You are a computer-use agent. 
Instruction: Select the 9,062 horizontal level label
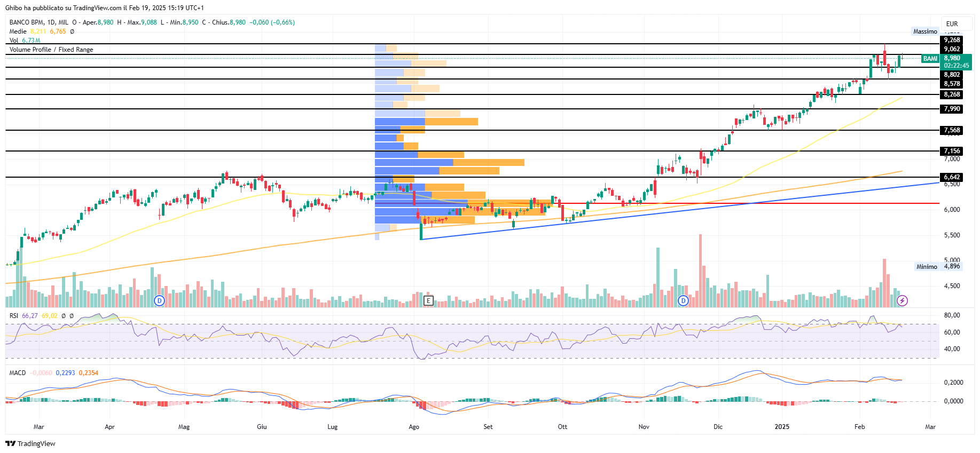(952, 49)
